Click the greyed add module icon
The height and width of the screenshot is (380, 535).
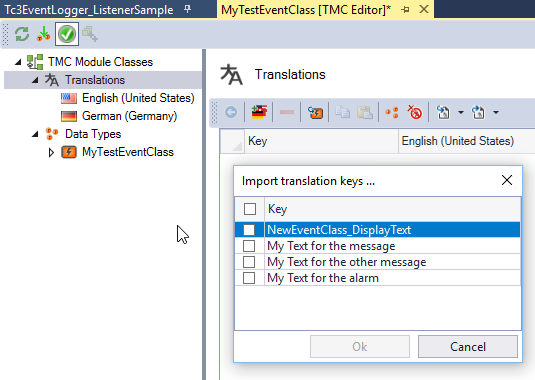click(90, 34)
